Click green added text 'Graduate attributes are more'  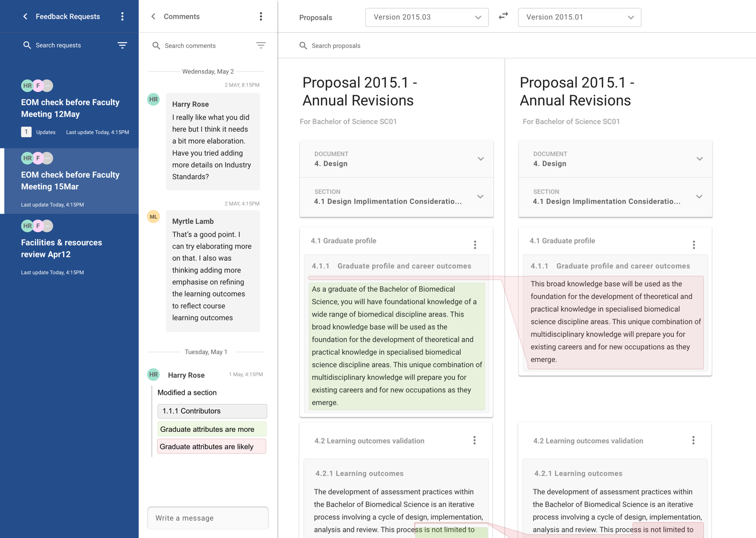pos(212,429)
